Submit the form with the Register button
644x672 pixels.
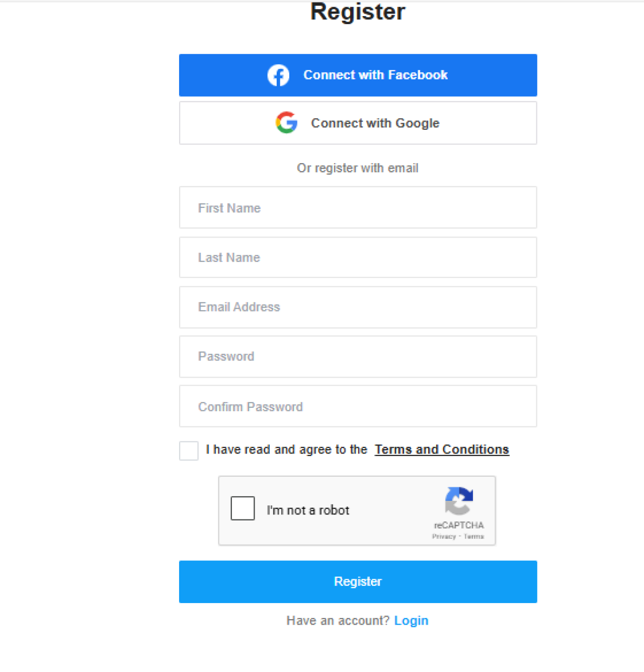point(358,581)
